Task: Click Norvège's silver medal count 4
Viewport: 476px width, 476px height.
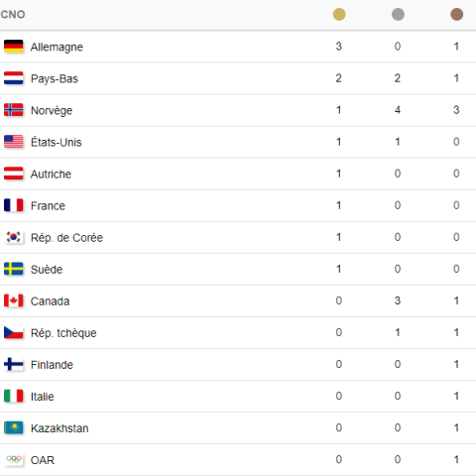Action: pos(398,110)
